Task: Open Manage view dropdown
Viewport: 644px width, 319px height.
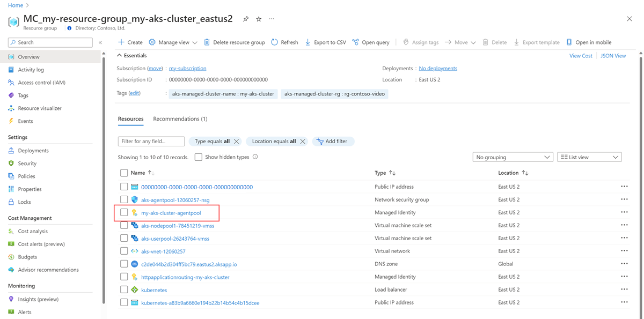Action: pyautogui.click(x=173, y=42)
